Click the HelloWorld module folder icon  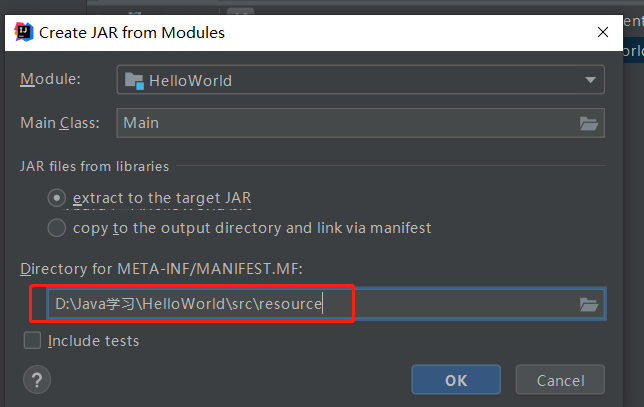coord(134,80)
